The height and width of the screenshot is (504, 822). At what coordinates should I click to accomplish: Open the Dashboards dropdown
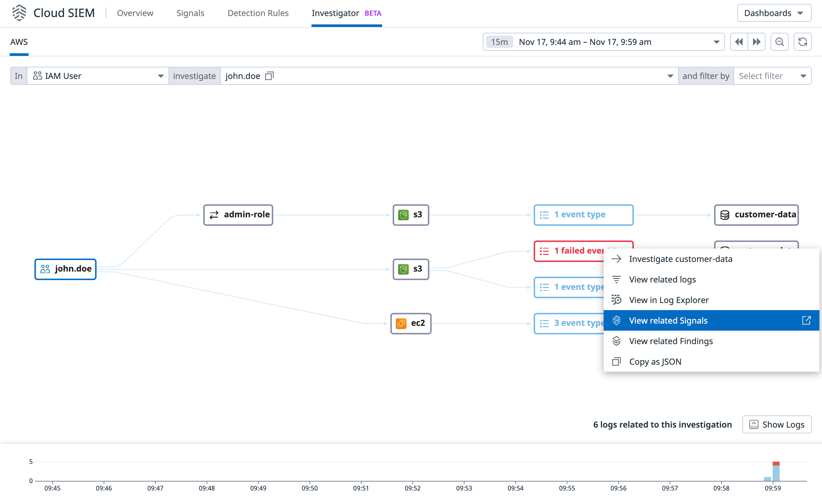tap(774, 13)
